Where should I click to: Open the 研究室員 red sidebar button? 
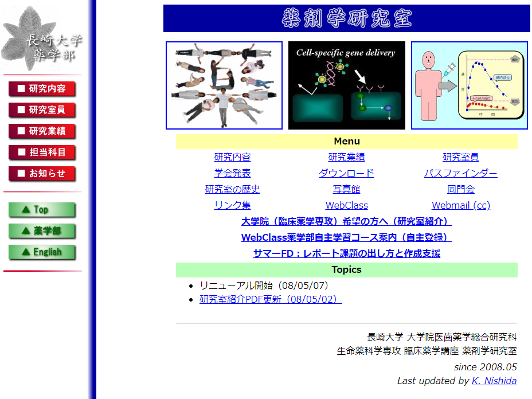point(42,110)
